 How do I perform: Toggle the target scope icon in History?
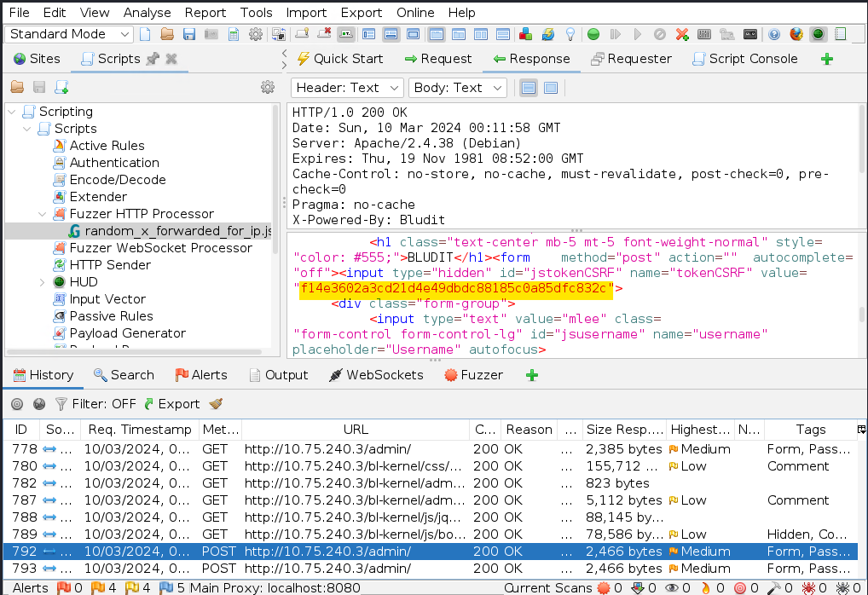(x=17, y=404)
